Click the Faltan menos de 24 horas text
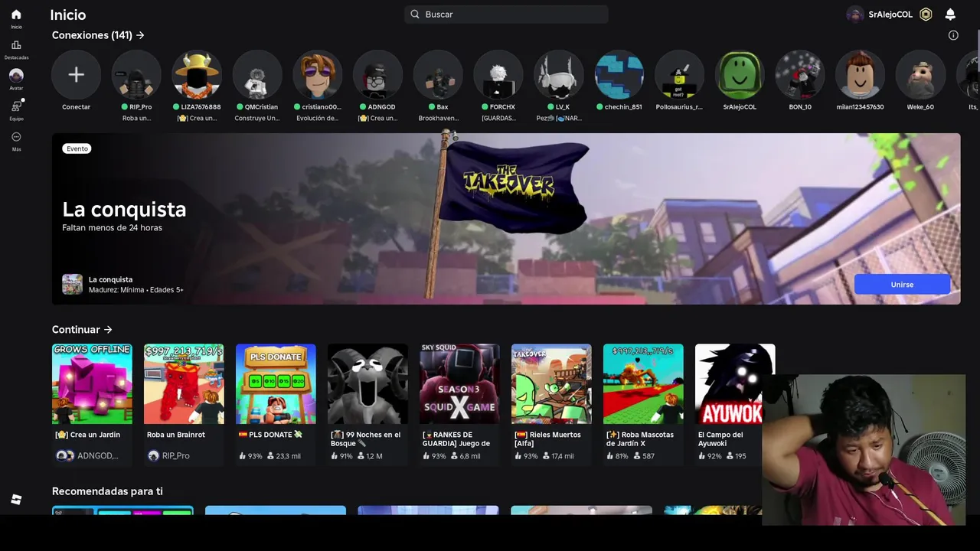This screenshot has width=980, height=551. 112,228
